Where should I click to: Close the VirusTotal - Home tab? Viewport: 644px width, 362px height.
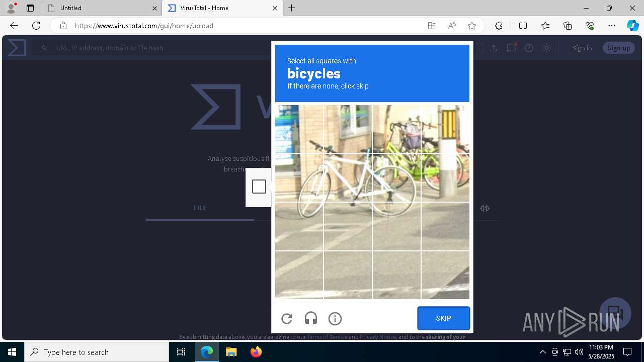click(275, 8)
